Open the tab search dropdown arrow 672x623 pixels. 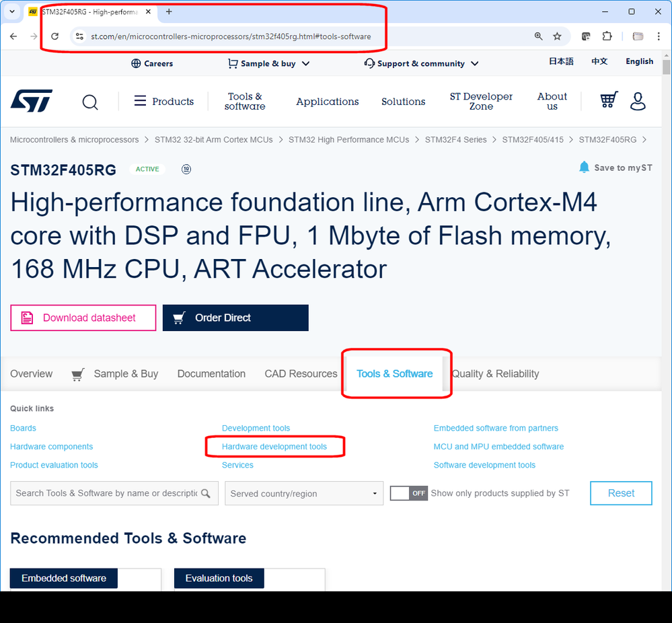(x=12, y=11)
